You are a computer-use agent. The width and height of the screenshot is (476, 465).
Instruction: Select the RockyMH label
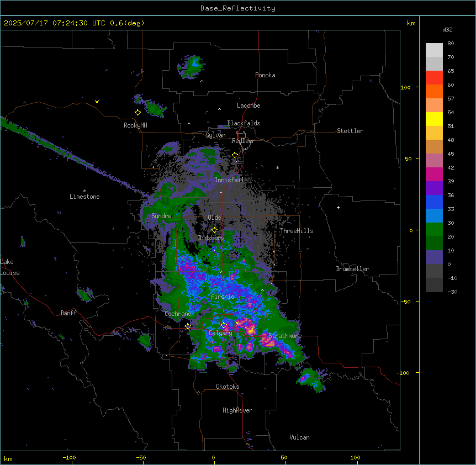(x=135, y=125)
